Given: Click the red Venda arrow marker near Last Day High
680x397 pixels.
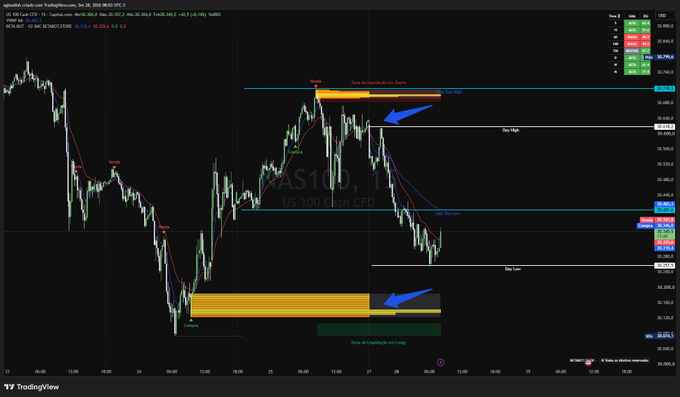Looking at the screenshot, I should tap(316, 86).
